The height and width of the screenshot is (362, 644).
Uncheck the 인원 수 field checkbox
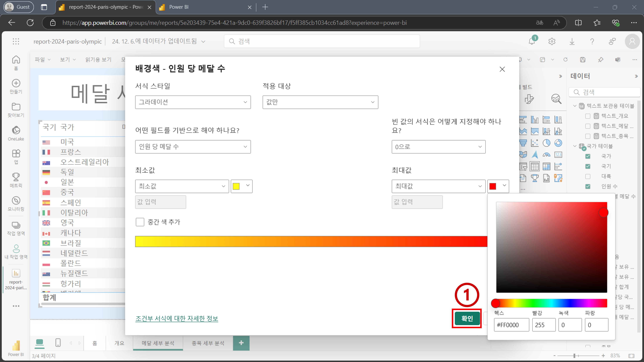[x=588, y=186]
